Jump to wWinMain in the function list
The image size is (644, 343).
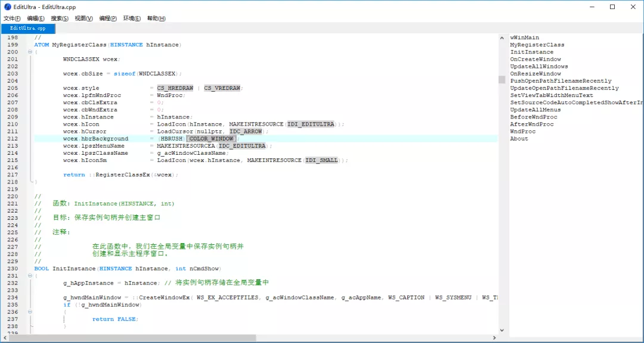(x=524, y=38)
